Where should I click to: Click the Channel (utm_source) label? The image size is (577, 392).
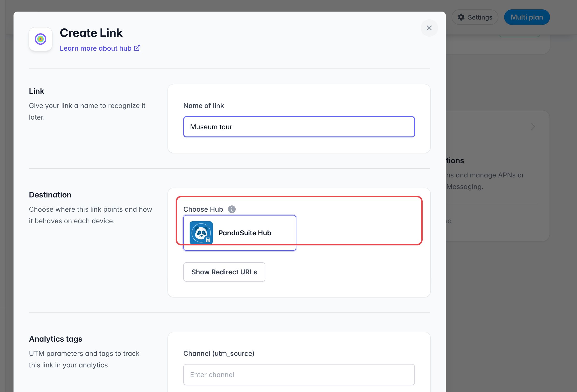[x=219, y=353]
